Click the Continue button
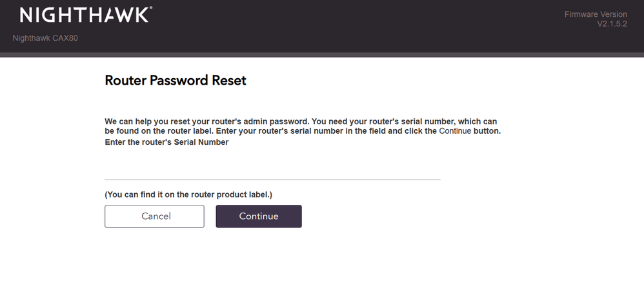Screen dimensions: 644x283 pos(258,216)
